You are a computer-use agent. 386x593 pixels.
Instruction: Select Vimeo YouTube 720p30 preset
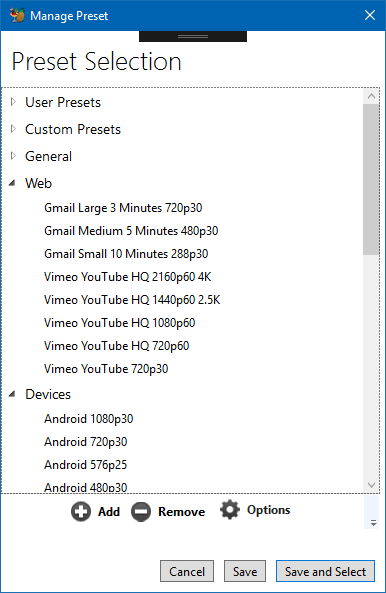click(106, 369)
